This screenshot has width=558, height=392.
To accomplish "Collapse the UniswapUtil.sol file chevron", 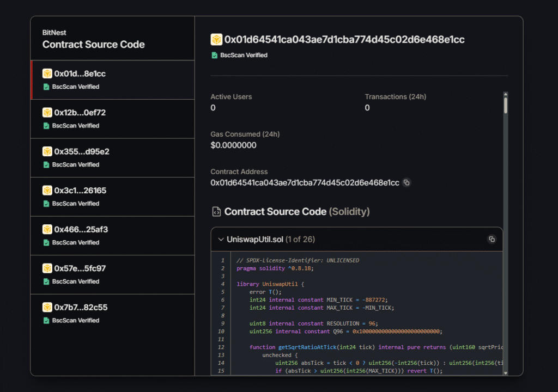I will click(x=221, y=240).
